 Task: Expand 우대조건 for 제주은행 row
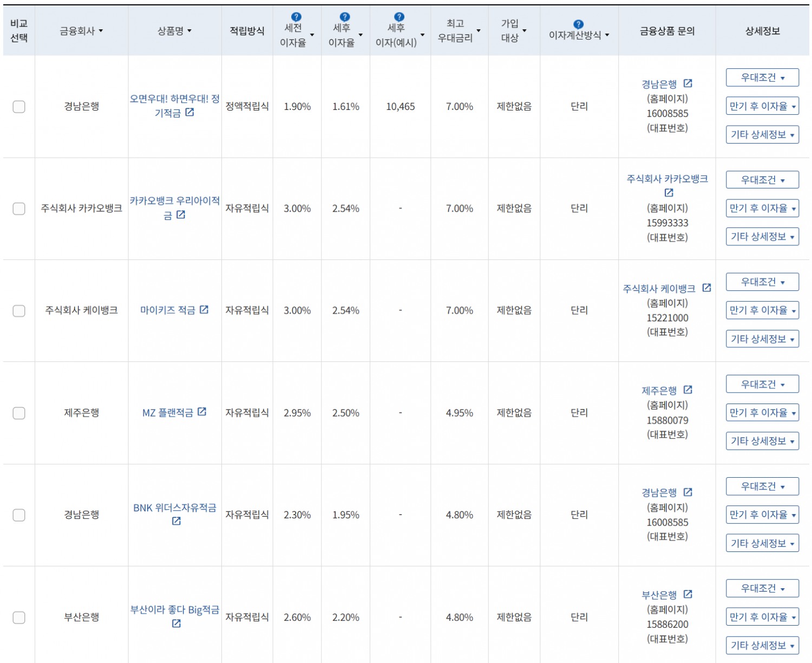[762, 384]
